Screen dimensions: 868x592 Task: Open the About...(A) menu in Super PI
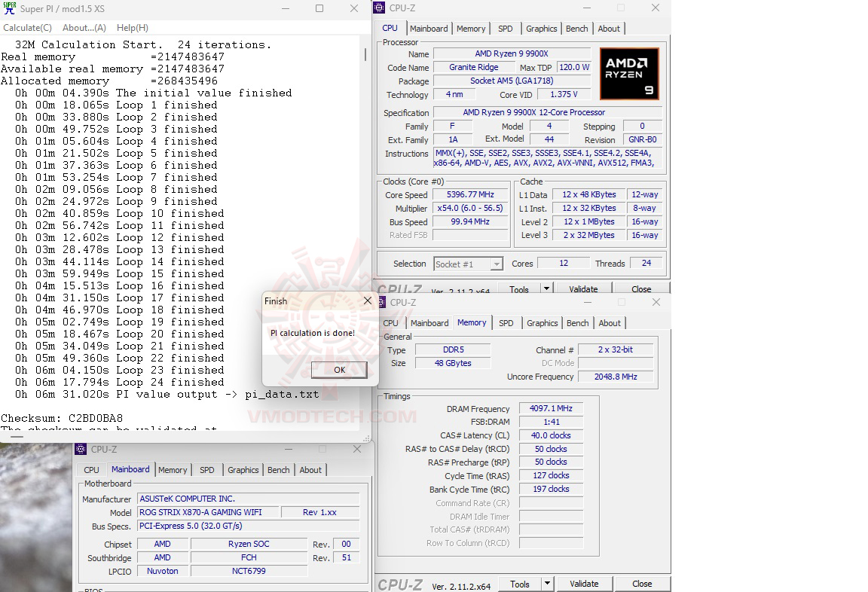tap(84, 28)
